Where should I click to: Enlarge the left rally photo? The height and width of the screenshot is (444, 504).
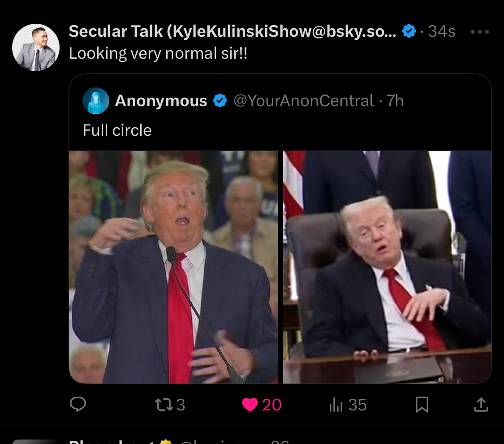(173, 267)
